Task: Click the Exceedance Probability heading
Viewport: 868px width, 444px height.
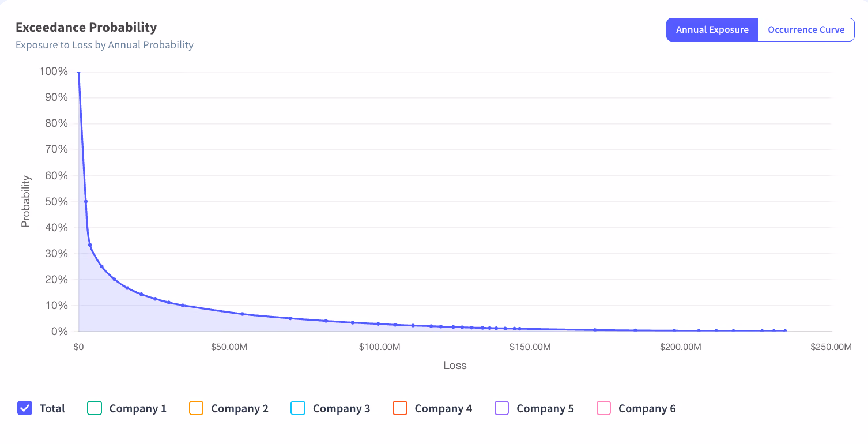Action: [86, 27]
